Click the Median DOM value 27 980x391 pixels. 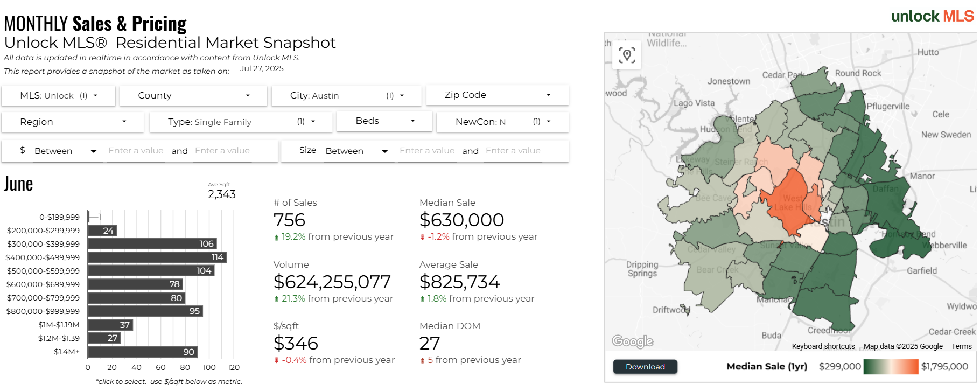tap(430, 343)
